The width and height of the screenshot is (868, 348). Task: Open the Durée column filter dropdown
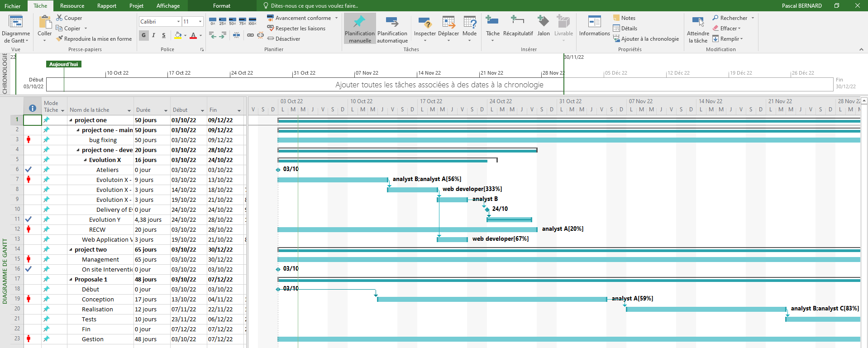(166, 110)
